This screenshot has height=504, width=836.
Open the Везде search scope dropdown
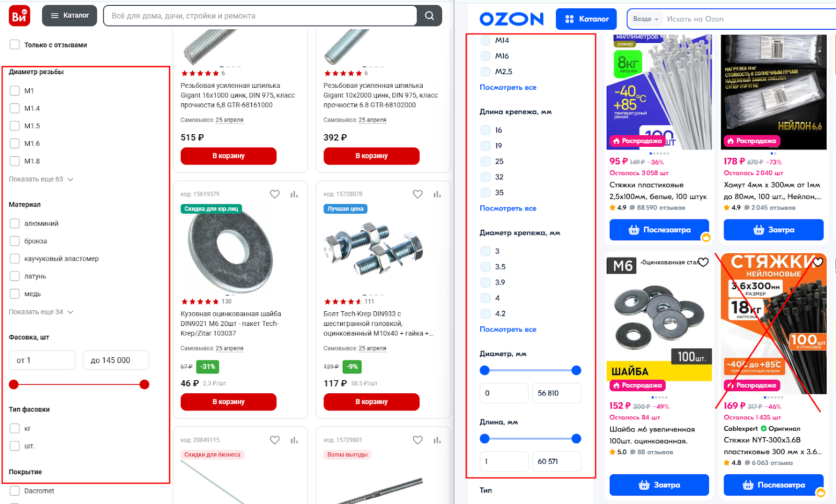click(645, 19)
